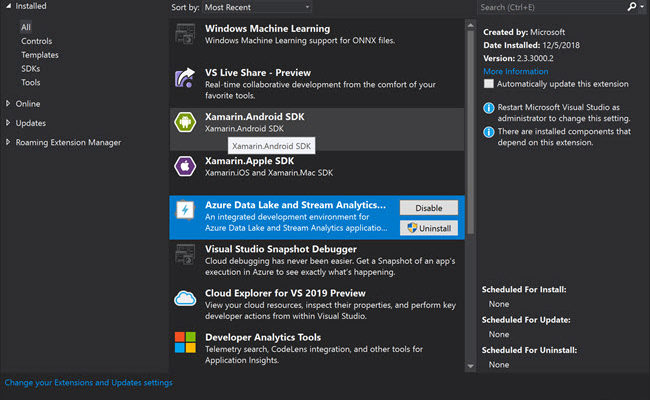Click the Version 2.3.3000.2 text

pos(518,58)
